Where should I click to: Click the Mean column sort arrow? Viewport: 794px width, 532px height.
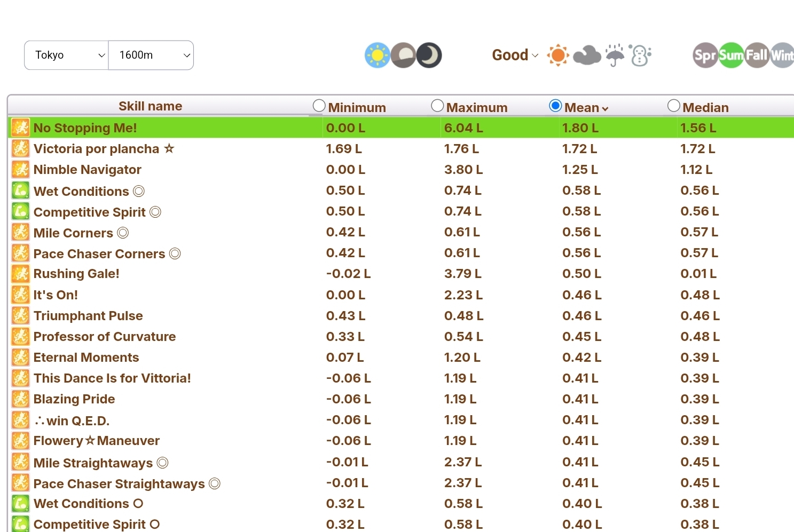(x=605, y=108)
